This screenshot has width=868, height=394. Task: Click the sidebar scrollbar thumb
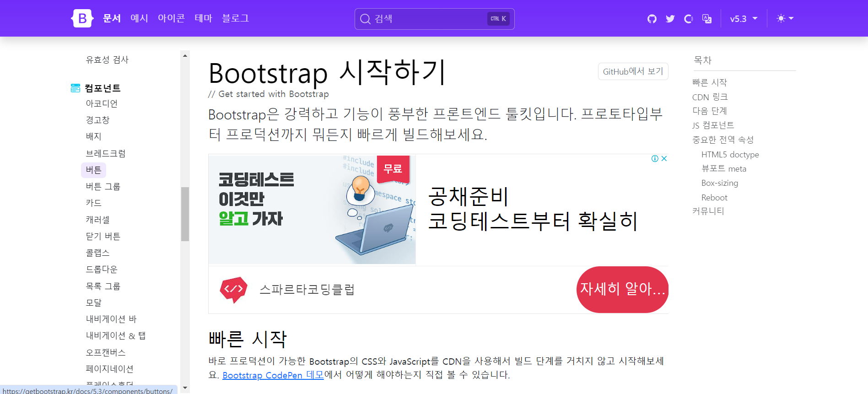pos(185,214)
